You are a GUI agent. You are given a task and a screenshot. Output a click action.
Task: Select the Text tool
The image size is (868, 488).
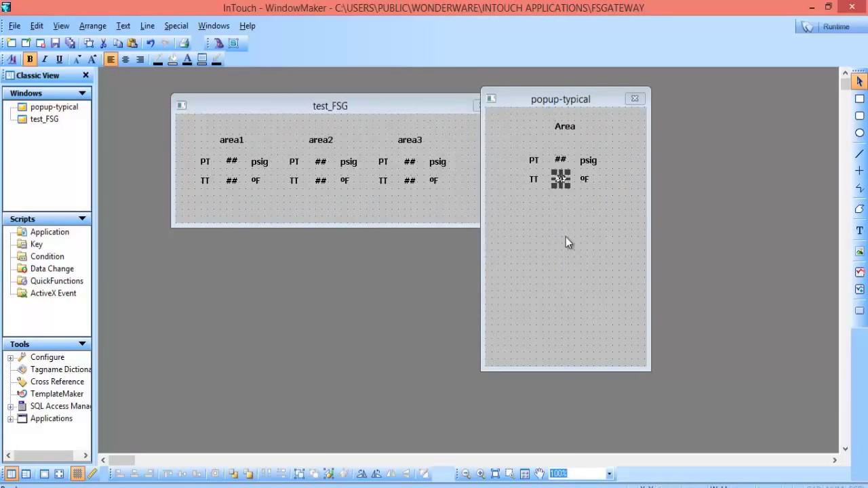[859, 230]
